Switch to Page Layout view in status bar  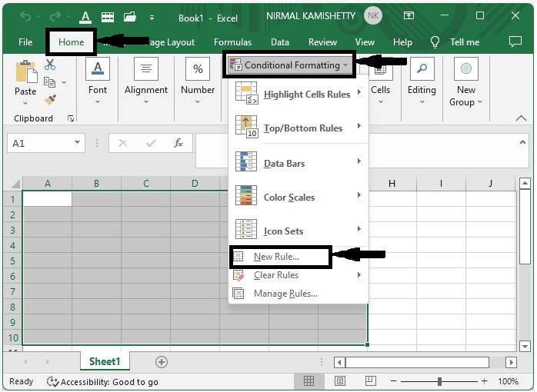pos(340,380)
